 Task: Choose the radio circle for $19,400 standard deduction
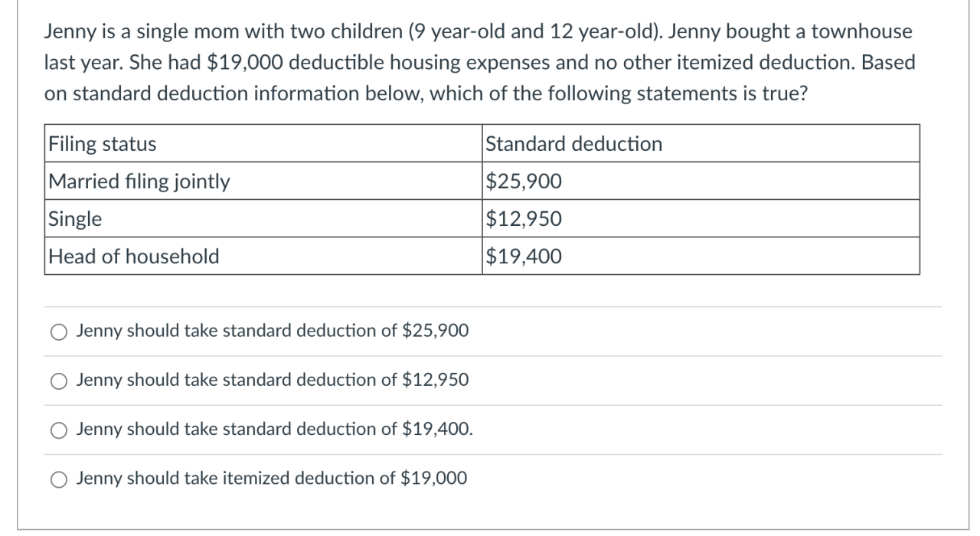pos(59,430)
